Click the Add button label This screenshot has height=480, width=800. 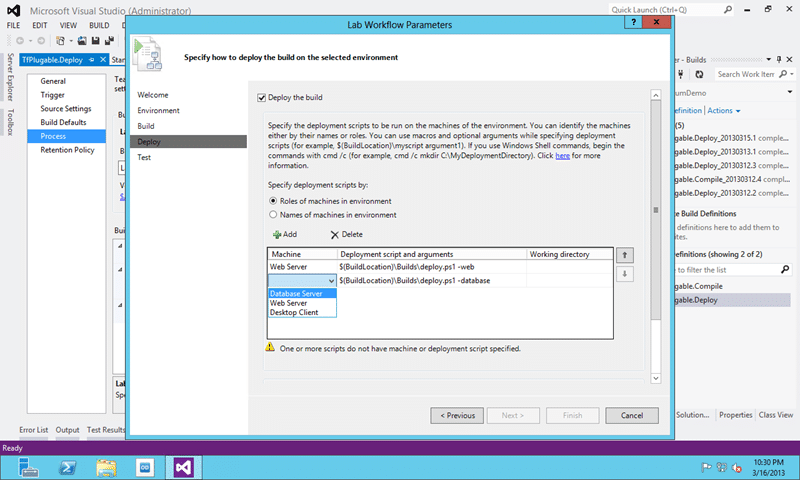pos(290,234)
